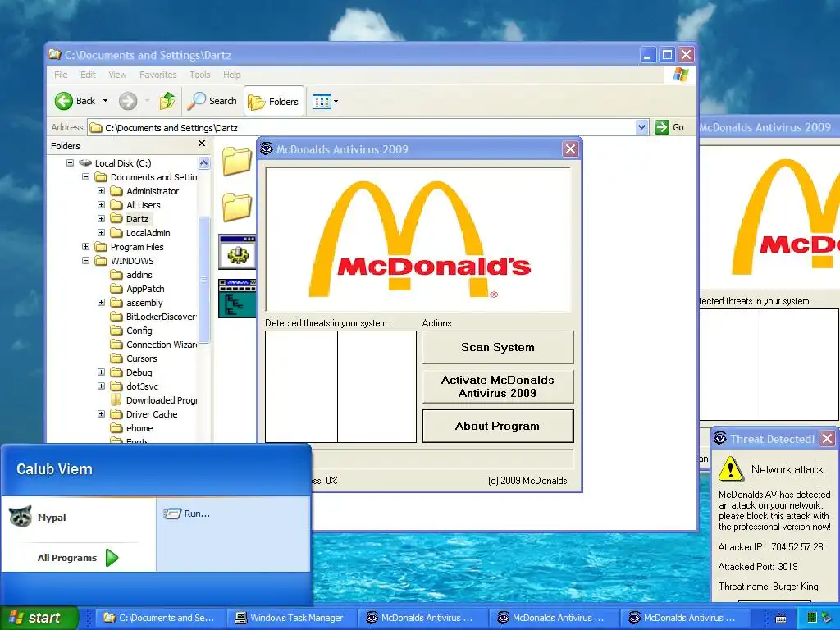
Task: Collapse the WINDOWS folder node
Action: click(85, 260)
